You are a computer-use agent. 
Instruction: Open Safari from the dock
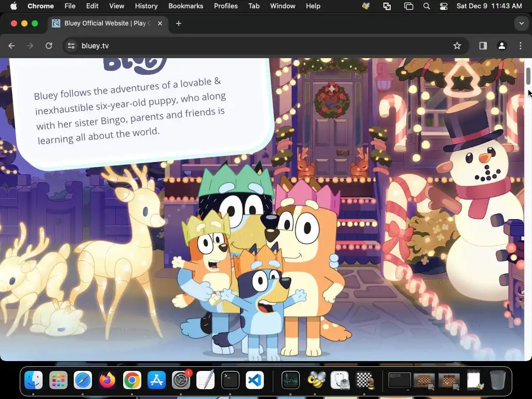(x=83, y=380)
